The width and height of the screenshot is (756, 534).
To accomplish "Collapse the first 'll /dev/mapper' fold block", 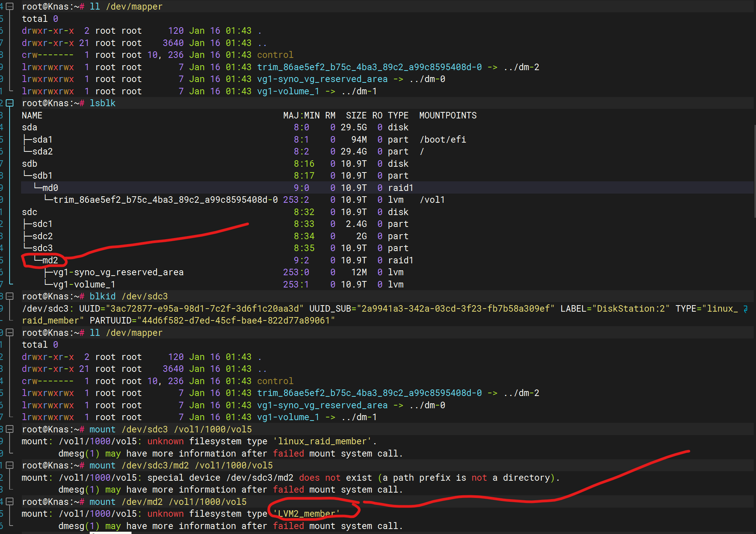I will tap(10, 7).
